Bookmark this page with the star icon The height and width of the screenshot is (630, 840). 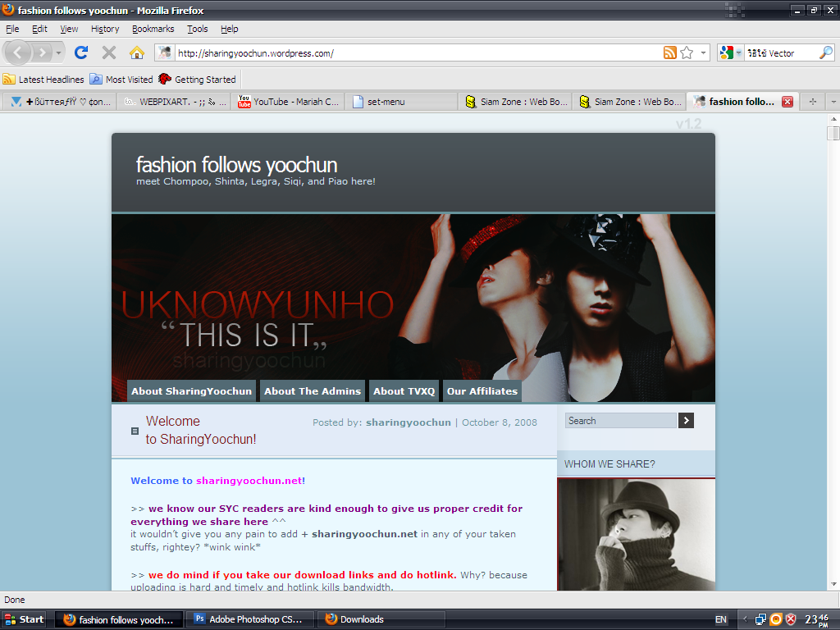687,52
